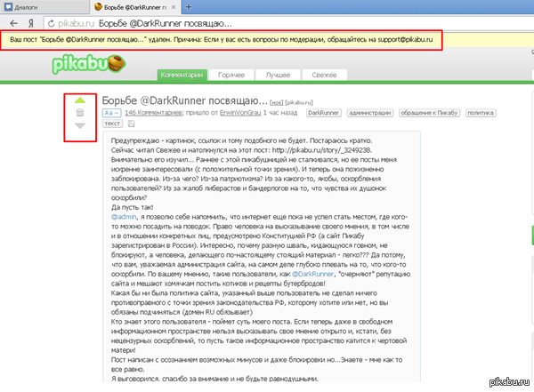Open post title Борьбе @DarkRunner посвящаю...

[184, 100]
